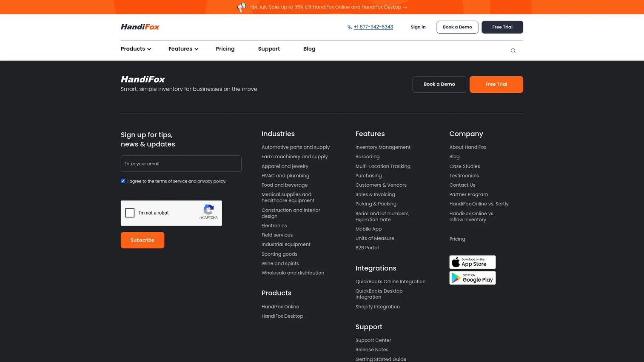Open the Hot July Sale banner link
The image size is (644, 362).
coord(328,7)
